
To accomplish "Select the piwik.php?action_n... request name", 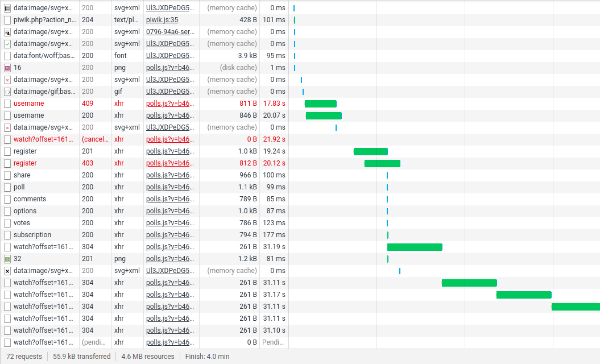I will [45, 20].
